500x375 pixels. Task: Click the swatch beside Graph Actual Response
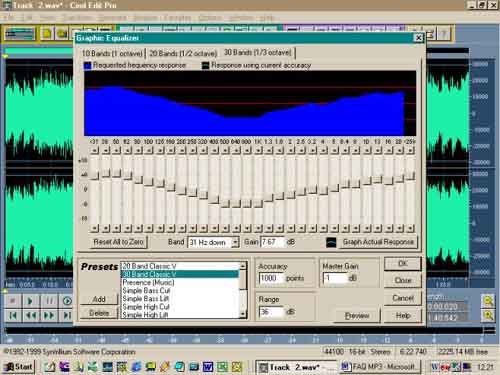(x=331, y=242)
